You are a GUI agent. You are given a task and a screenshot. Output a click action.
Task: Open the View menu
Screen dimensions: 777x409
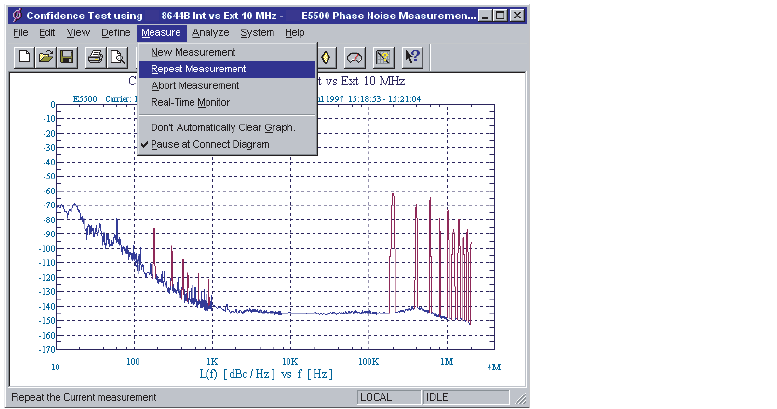click(78, 33)
